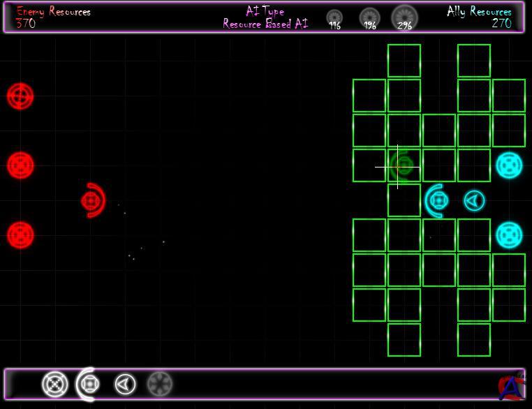The height and width of the screenshot is (409, 532).
Task: Choose the arrow ship unit in build bar
Action: (x=125, y=384)
